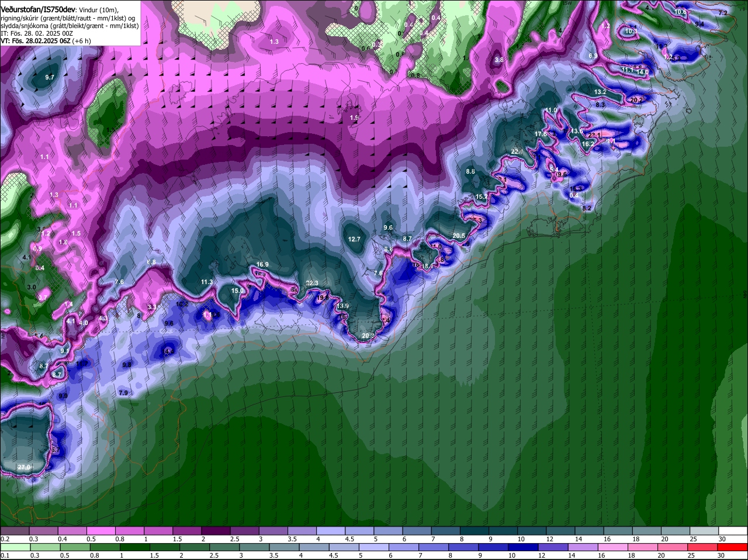Click the 0.1 pale green swatch in lower legend
The height and width of the screenshot is (560, 748).
tap(16, 547)
